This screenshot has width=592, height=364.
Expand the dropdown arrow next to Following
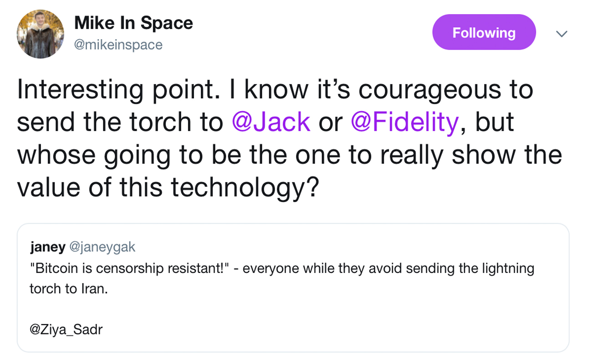coord(561,34)
